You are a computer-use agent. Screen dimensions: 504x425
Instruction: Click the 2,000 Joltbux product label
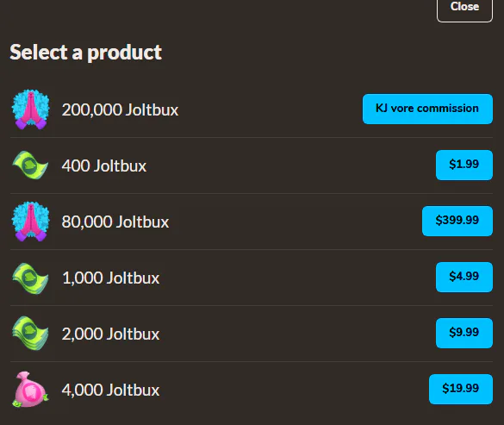tap(110, 334)
